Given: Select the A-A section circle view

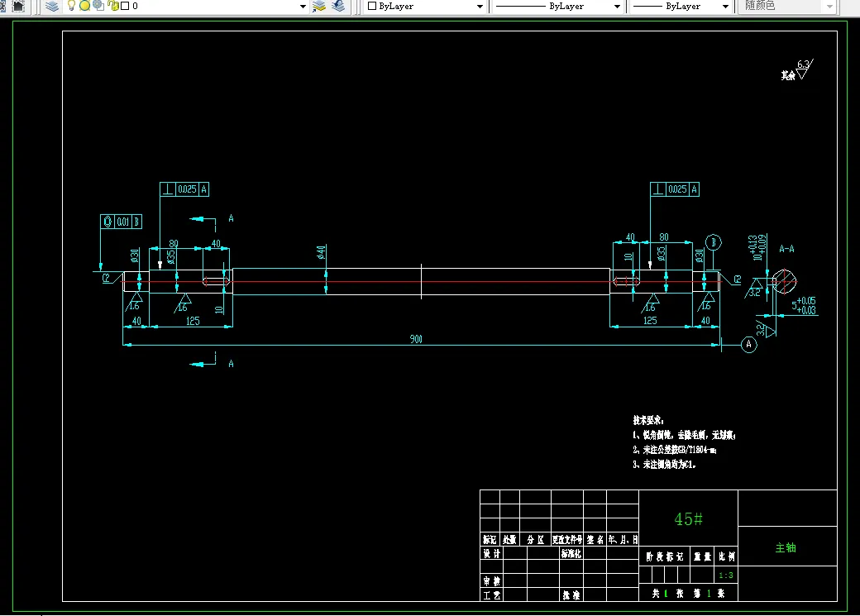Looking at the screenshot, I should tap(784, 281).
